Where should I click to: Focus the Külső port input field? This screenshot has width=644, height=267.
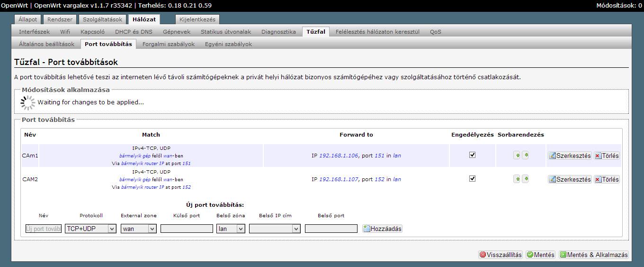(x=187, y=229)
